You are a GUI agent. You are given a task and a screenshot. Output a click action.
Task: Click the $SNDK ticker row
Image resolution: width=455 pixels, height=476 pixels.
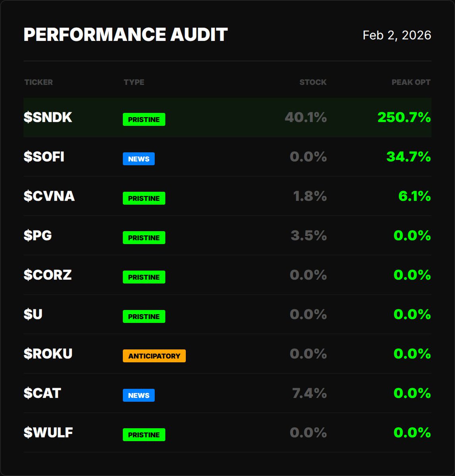click(x=227, y=117)
